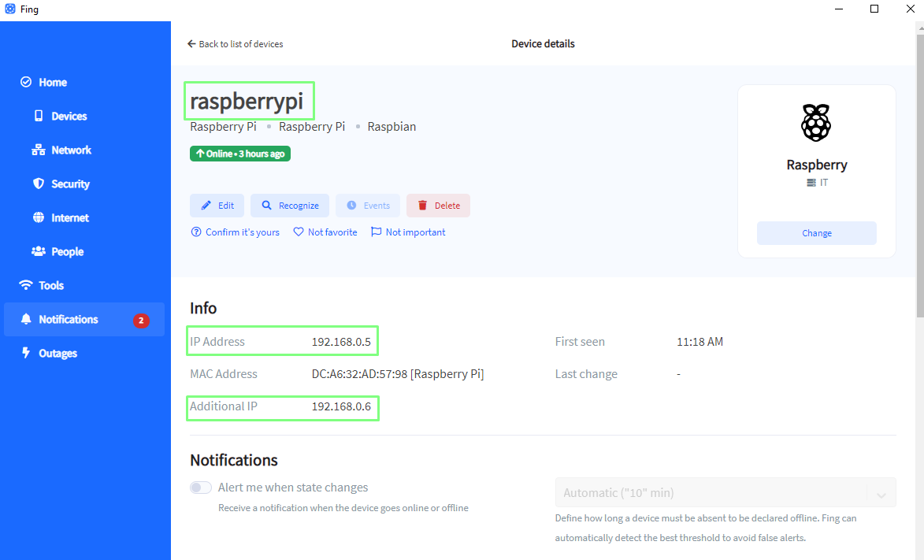Click the raspberrypi device name heading
The image size is (924, 560).
[247, 101]
